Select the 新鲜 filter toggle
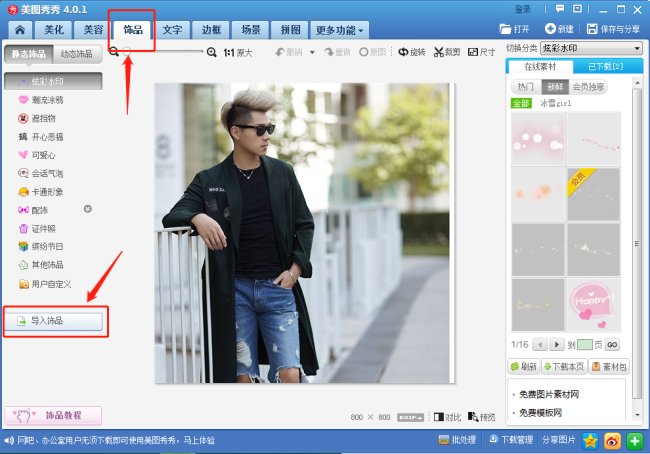Screen dimensions: 650x454 (555, 87)
